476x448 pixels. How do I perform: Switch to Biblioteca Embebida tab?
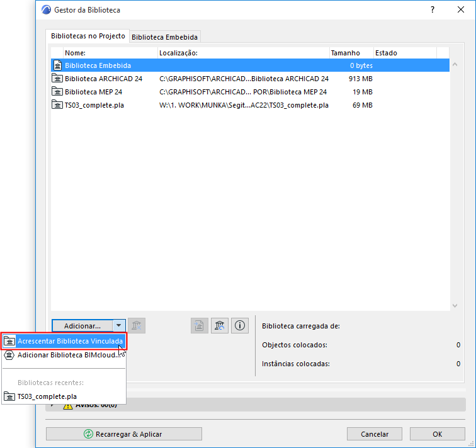pyautogui.click(x=164, y=37)
